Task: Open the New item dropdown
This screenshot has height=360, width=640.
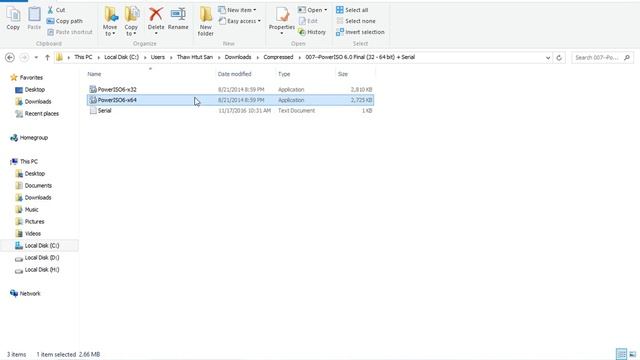Action: point(238,10)
